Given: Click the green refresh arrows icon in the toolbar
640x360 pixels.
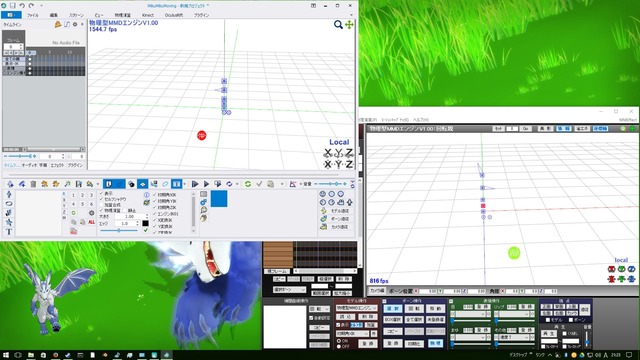Looking at the screenshot, I should tap(248, 184).
